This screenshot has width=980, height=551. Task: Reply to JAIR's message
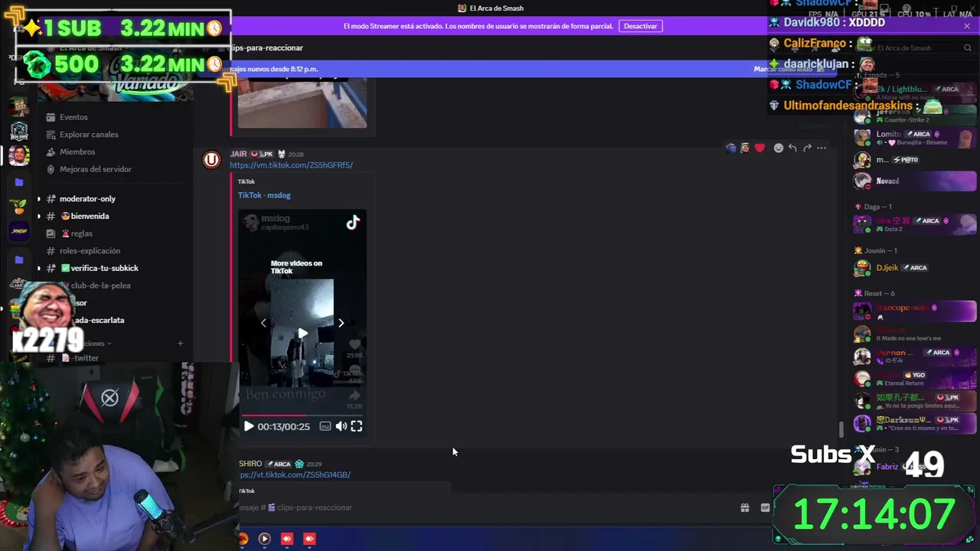(x=792, y=148)
